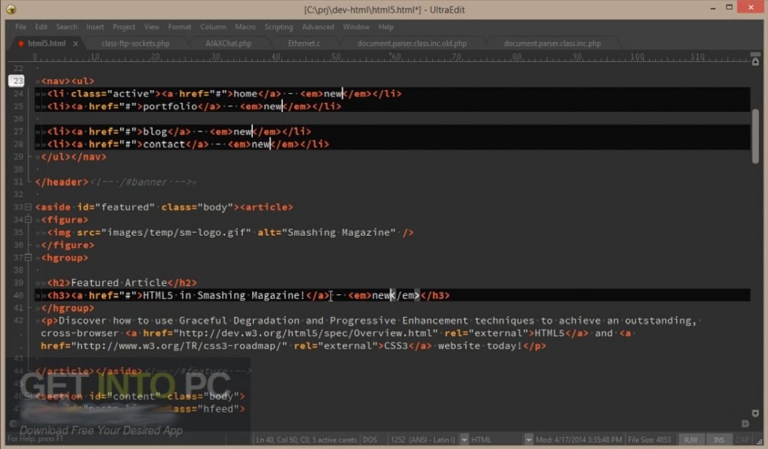Click the word 'portfolio' on line 25

point(170,107)
